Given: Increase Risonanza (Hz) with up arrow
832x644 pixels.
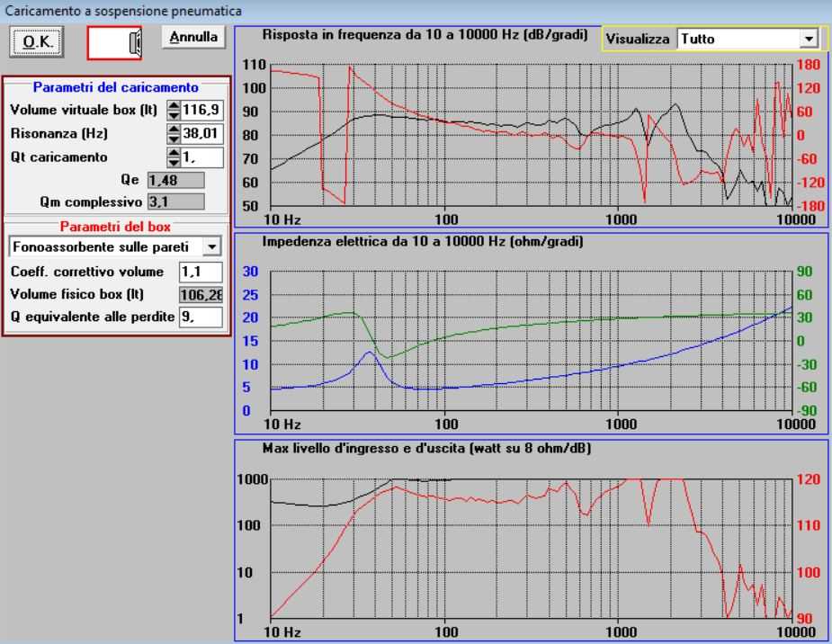Looking at the screenshot, I should point(174,129).
